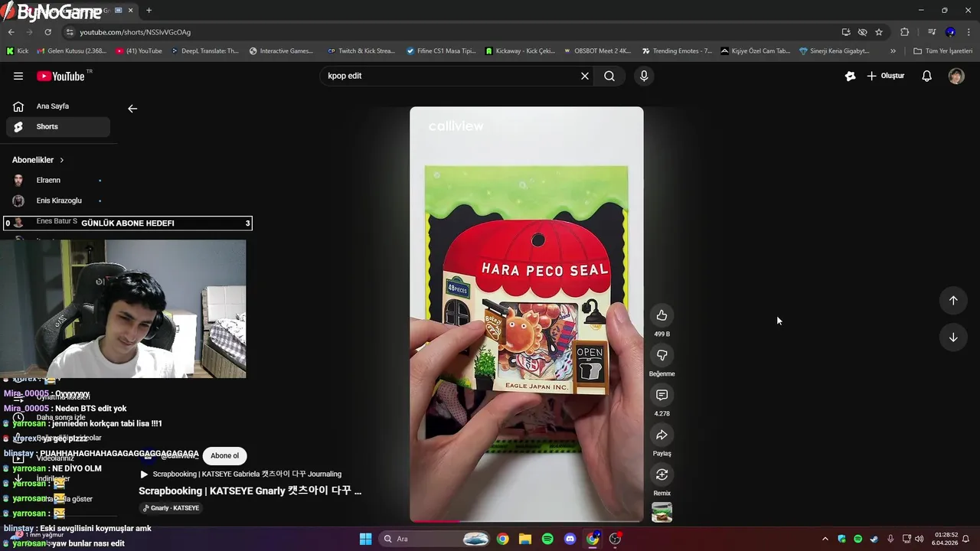Screen dimensions: 980x551
Task: Open the (41) YouTube bookmark
Action: [x=139, y=51]
